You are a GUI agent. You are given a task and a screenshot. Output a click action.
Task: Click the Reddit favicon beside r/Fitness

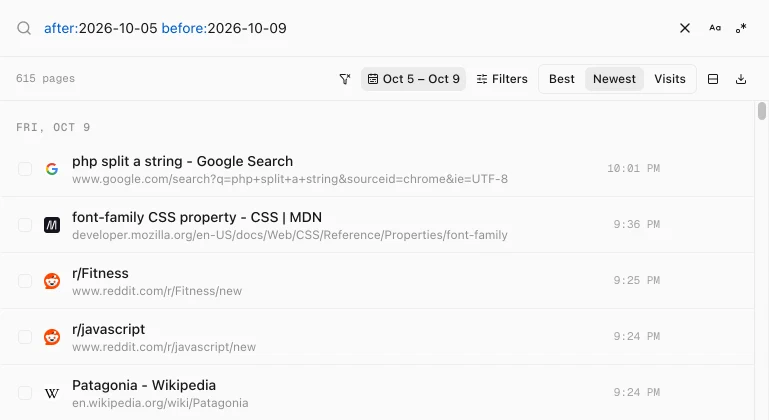(52, 281)
